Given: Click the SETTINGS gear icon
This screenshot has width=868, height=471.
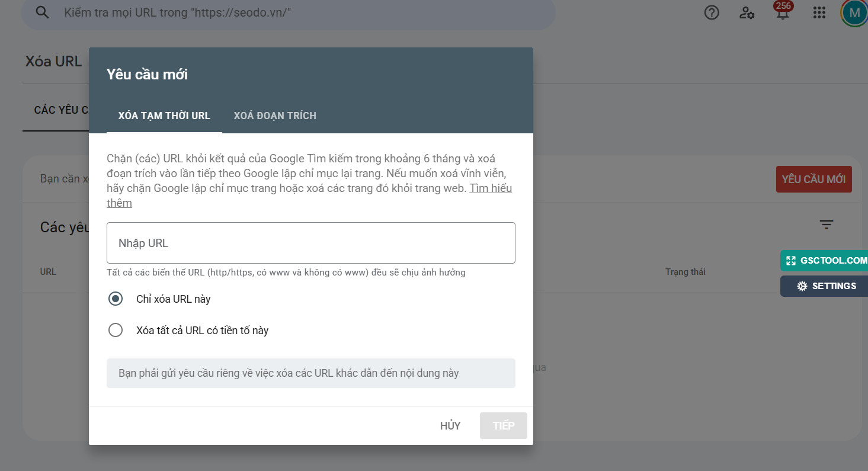Looking at the screenshot, I should point(802,286).
